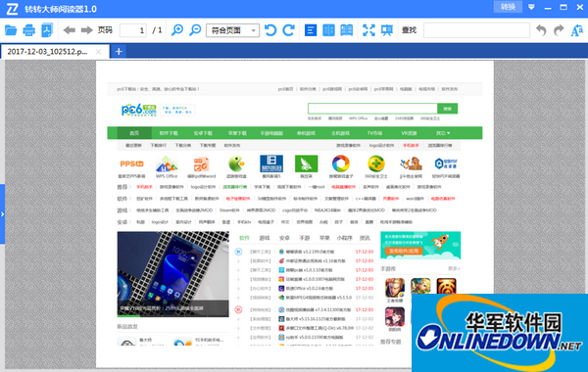This screenshot has height=372, width=588.
Task: Print the document with the printer icon
Action: tap(28, 30)
